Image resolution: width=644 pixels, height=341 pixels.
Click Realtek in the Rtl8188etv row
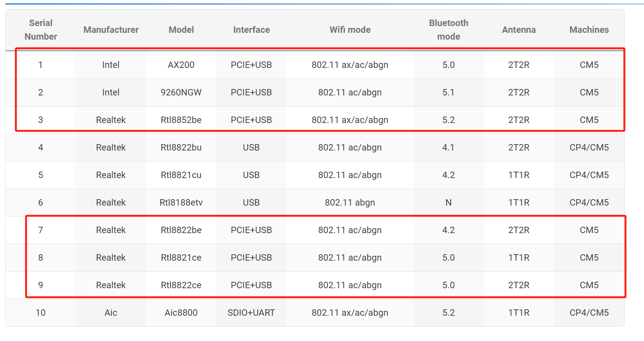pyautogui.click(x=111, y=203)
